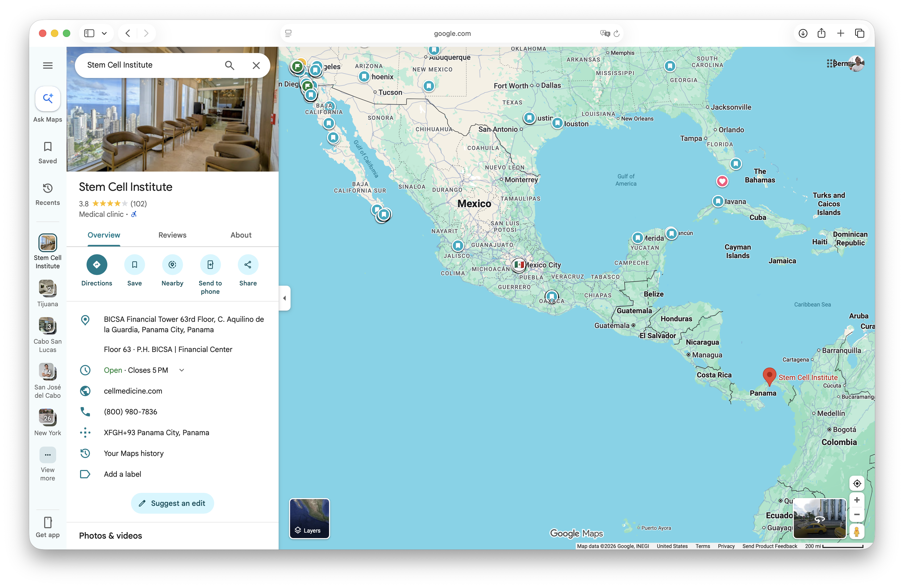Click the 102 reviews count
Screen dimensions: 904x588
coord(139,204)
